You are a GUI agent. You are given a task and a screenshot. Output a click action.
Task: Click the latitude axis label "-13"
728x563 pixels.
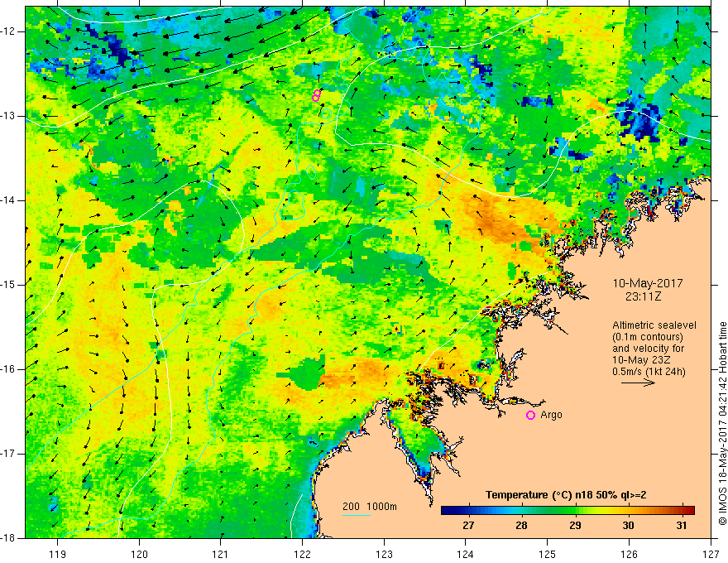[x=8, y=116]
